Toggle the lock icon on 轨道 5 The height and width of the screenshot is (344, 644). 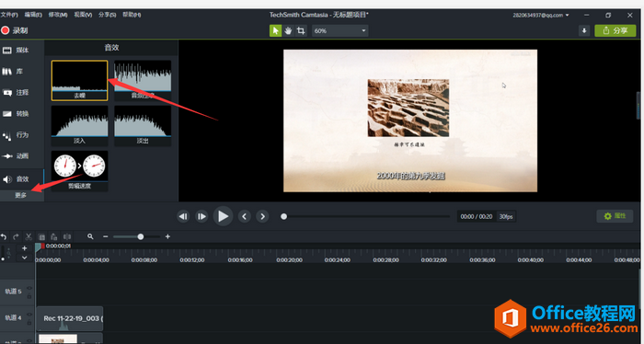point(29,296)
